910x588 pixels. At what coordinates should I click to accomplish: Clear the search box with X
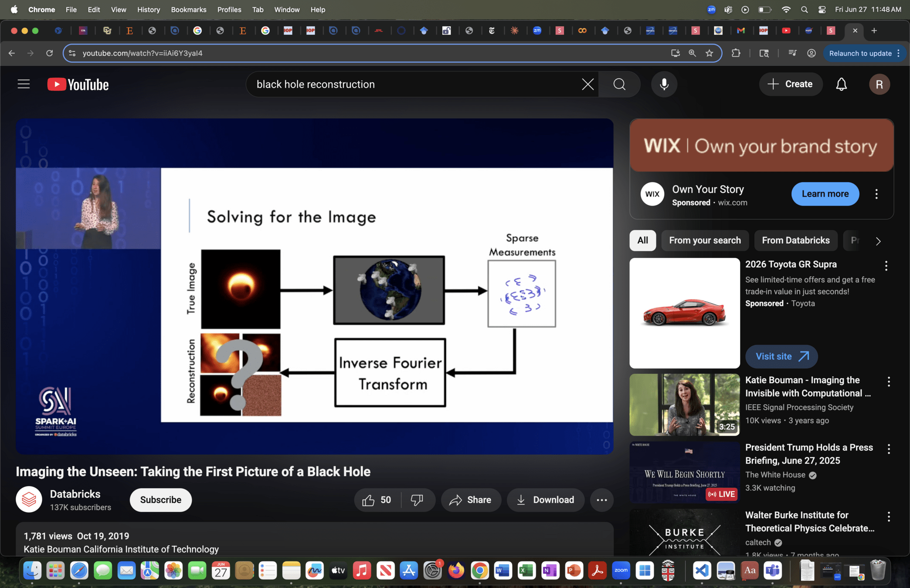click(x=587, y=84)
